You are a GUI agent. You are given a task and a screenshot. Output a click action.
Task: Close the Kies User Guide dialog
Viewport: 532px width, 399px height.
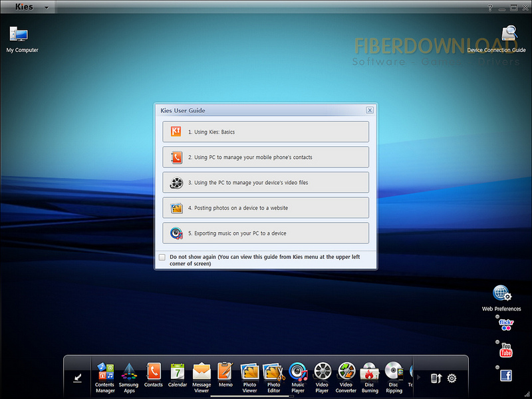point(370,110)
